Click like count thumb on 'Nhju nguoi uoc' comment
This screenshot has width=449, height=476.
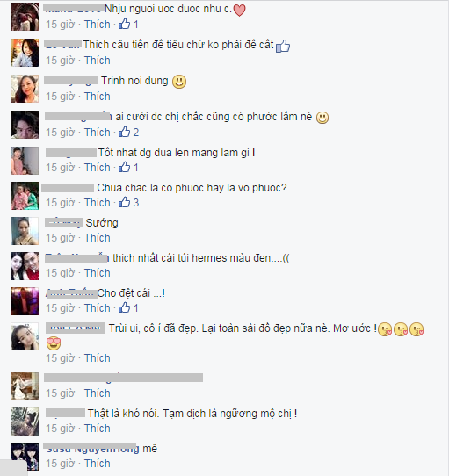coord(124,24)
